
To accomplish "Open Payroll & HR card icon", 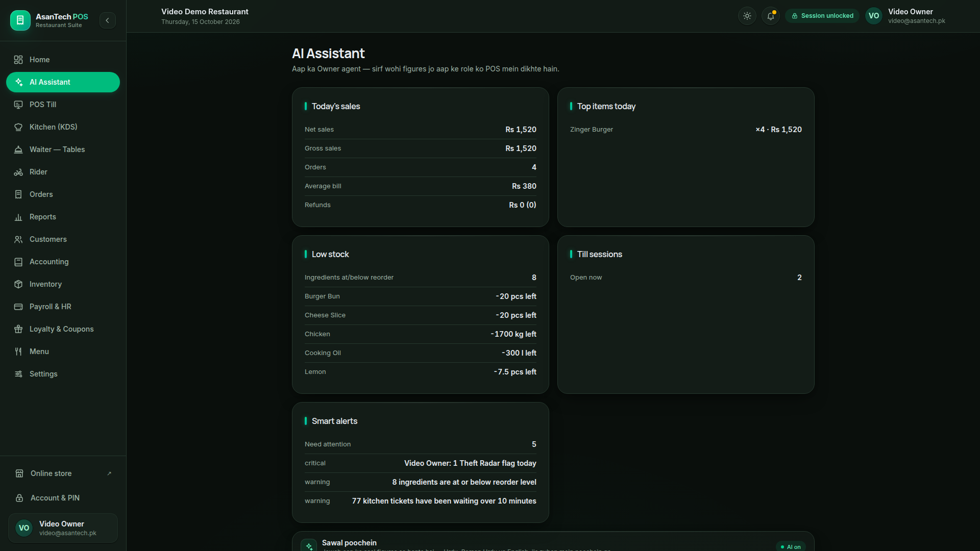I will click(18, 307).
